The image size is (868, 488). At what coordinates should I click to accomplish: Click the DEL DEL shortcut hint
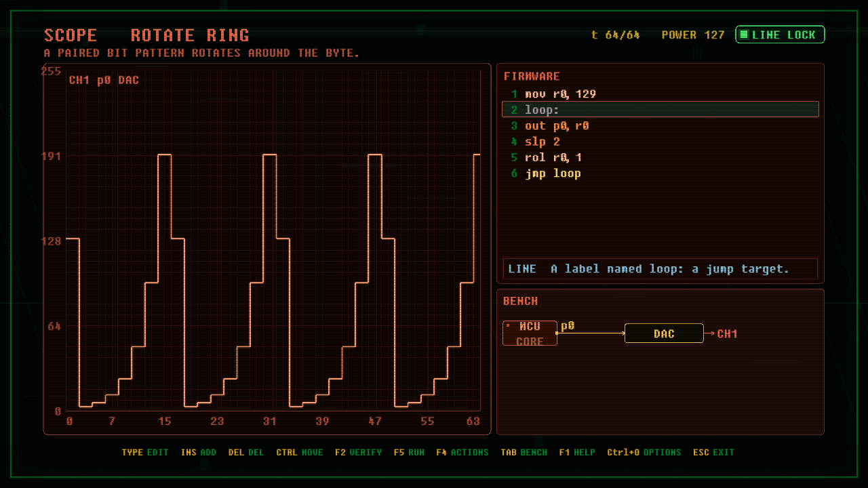coord(246,452)
